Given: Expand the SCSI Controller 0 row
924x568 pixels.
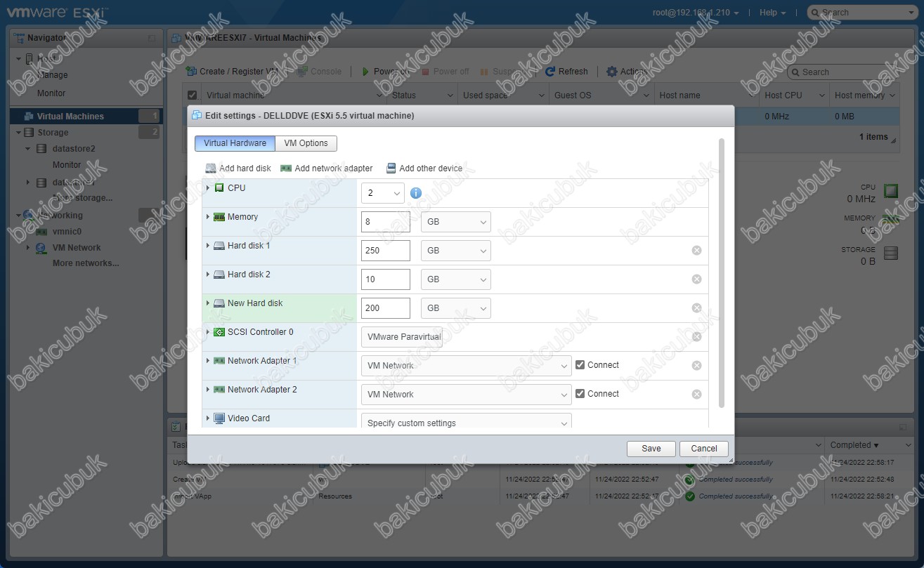Looking at the screenshot, I should 208,332.
